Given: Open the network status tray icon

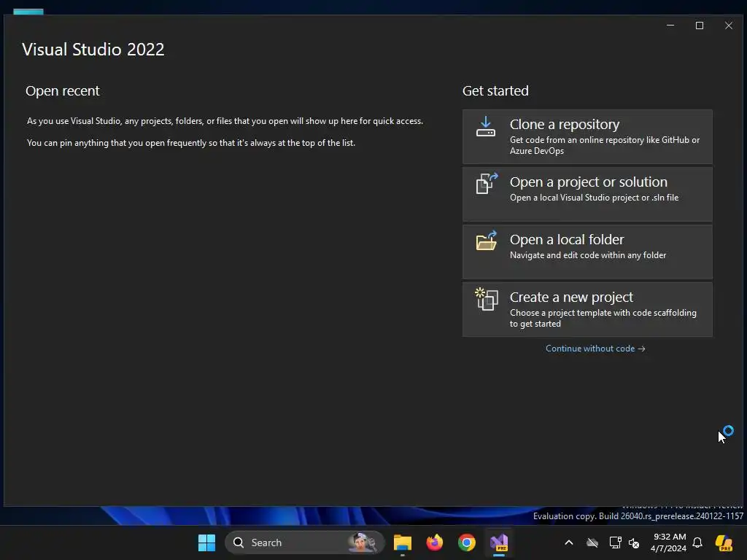Looking at the screenshot, I should pos(615,542).
